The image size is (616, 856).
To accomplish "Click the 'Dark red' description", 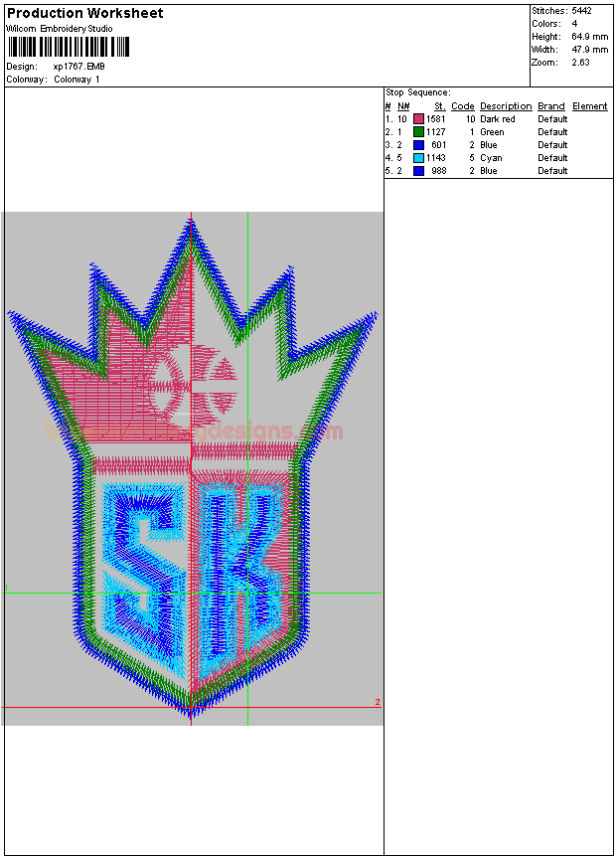I will pyautogui.click(x=498, y=119).
